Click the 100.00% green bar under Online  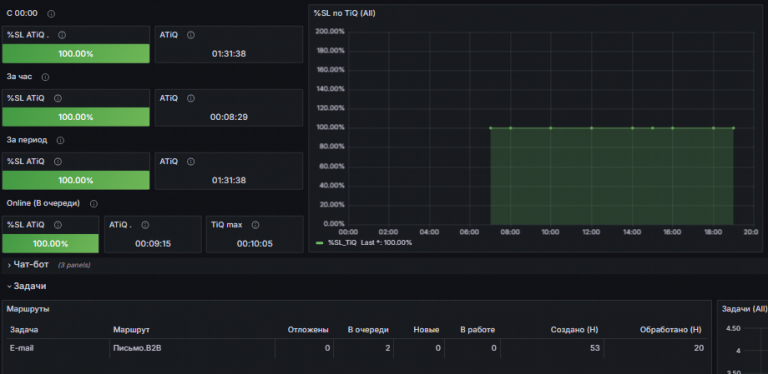point(50,244)
